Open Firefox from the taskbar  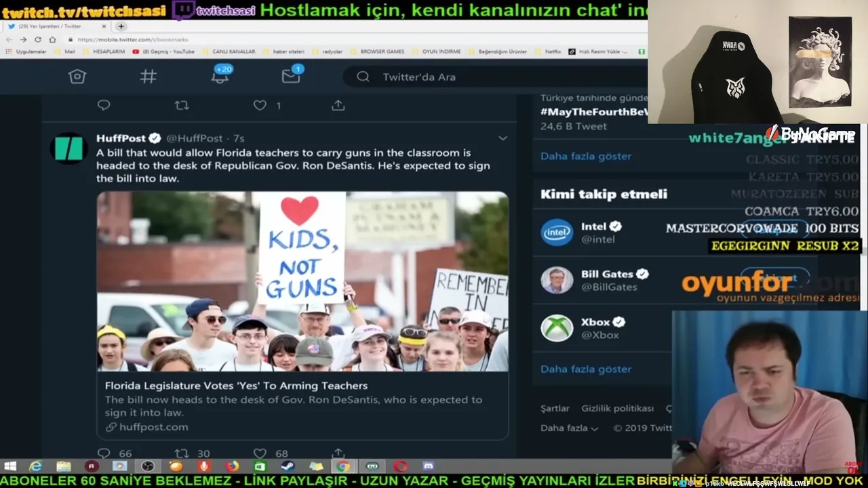pos(232,466)
